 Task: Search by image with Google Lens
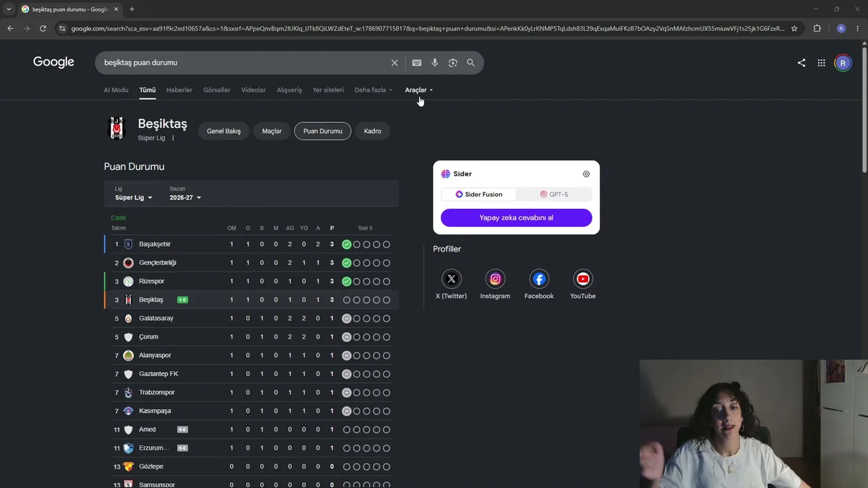click(453, 62)
